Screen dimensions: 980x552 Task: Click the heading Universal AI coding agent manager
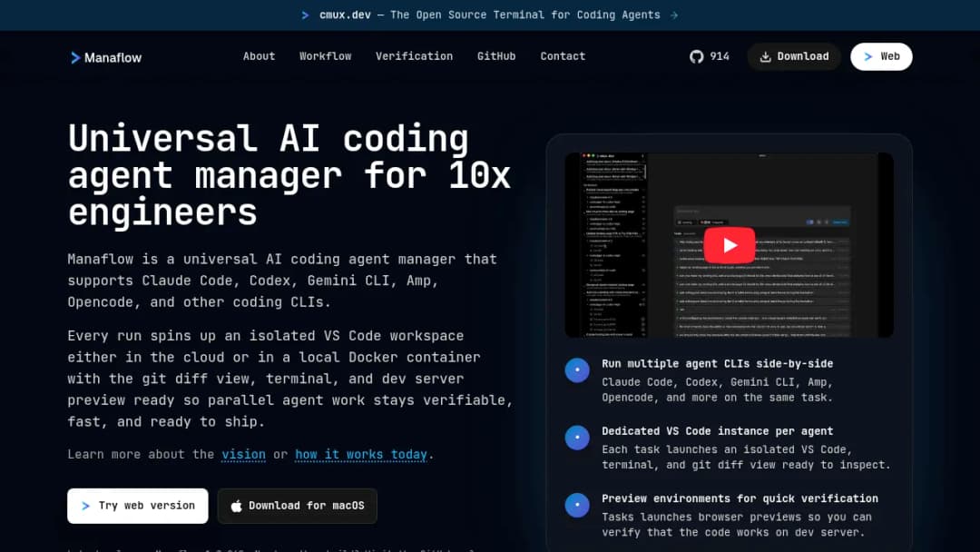click(x=289, y=175)
